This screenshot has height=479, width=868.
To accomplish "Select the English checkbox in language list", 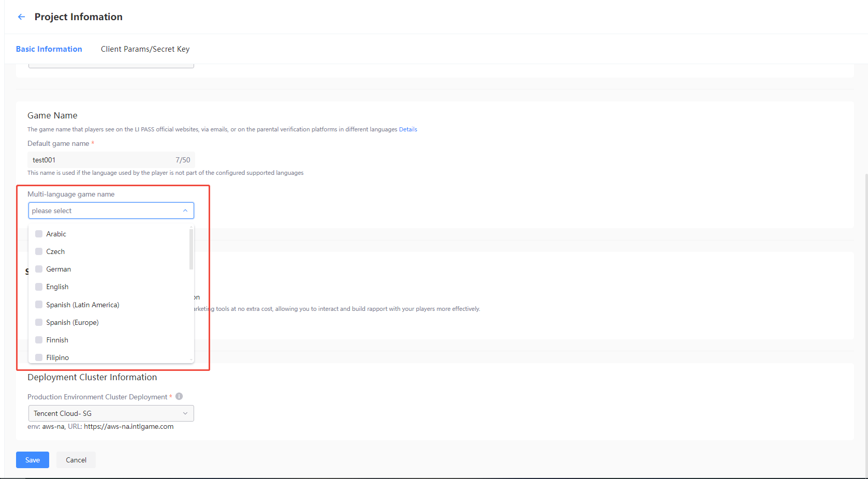I will pyautogui.click(x=39, y=287).
